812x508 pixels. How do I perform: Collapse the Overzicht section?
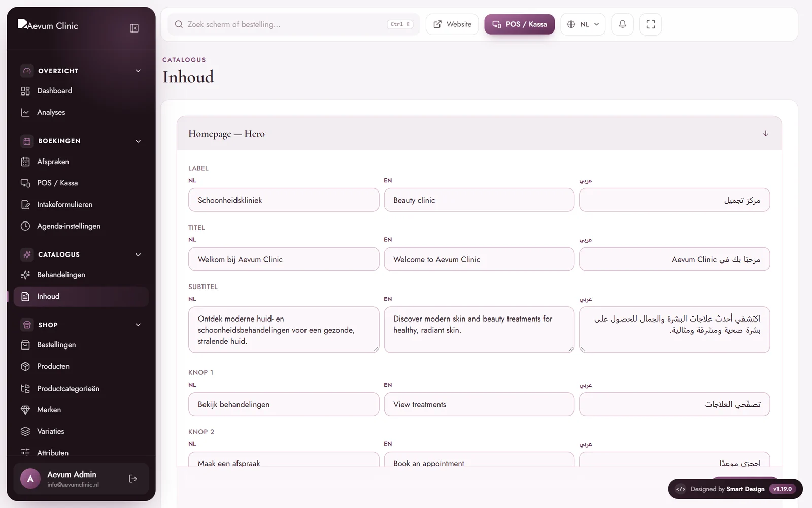[x=138, y=71]
